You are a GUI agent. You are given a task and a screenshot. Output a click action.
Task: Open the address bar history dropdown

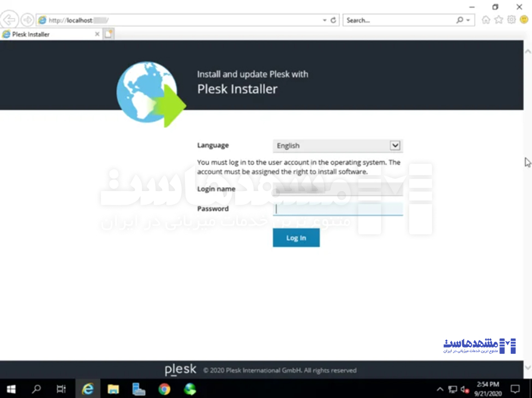coord(325,20)
